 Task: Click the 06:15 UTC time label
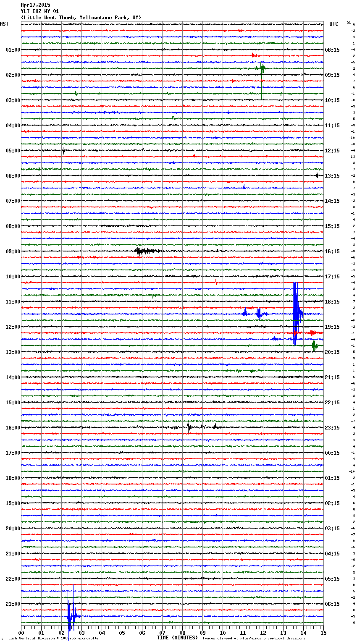(x=332, y=604)
